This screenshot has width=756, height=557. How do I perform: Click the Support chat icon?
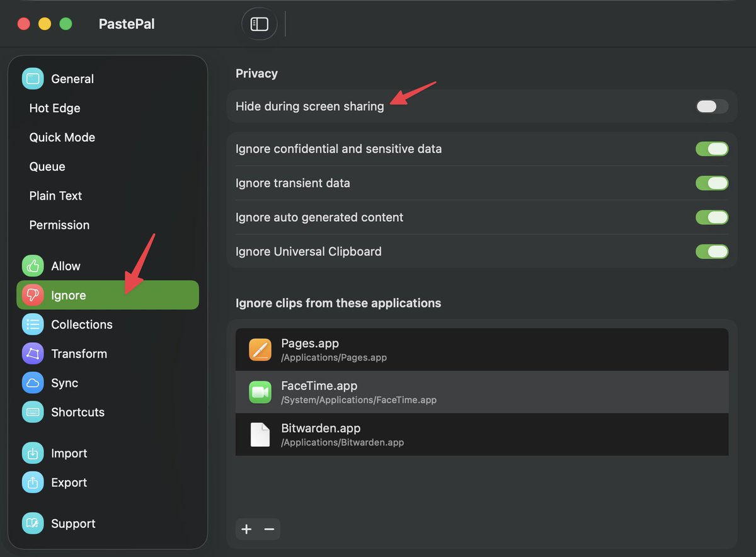(33, 523)
